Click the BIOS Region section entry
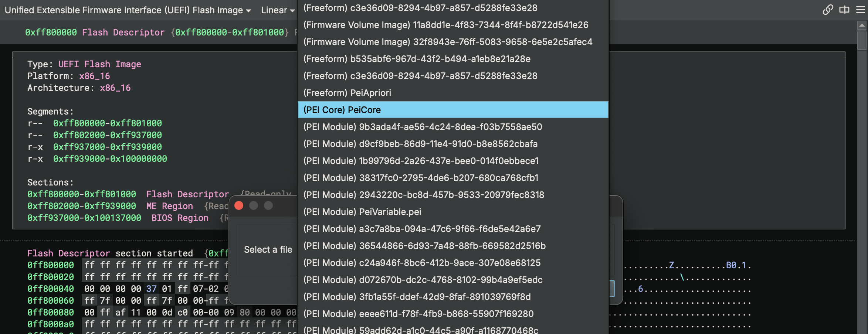The width and height of the screenshot is (868, 334). tap(180, 218)
